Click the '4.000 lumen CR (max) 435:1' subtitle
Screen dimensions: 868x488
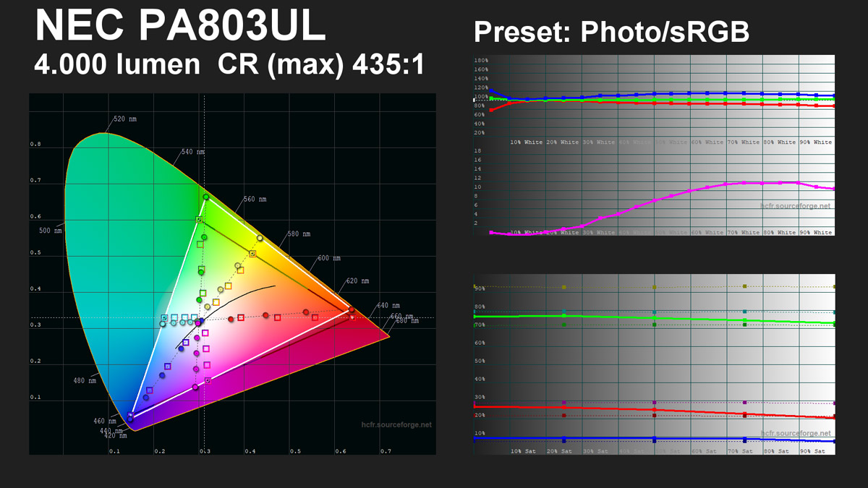pos(229,65)
